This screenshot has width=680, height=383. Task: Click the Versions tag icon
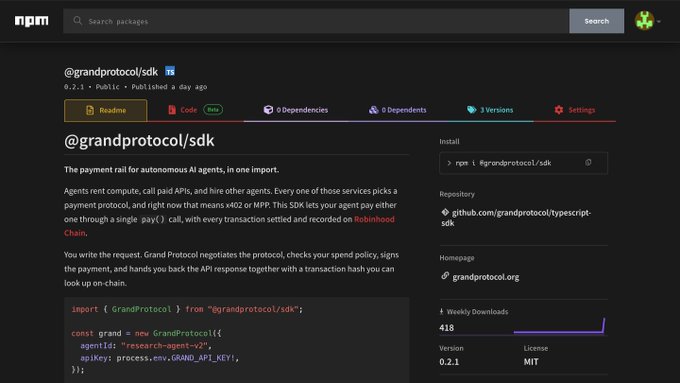(471, 110)
